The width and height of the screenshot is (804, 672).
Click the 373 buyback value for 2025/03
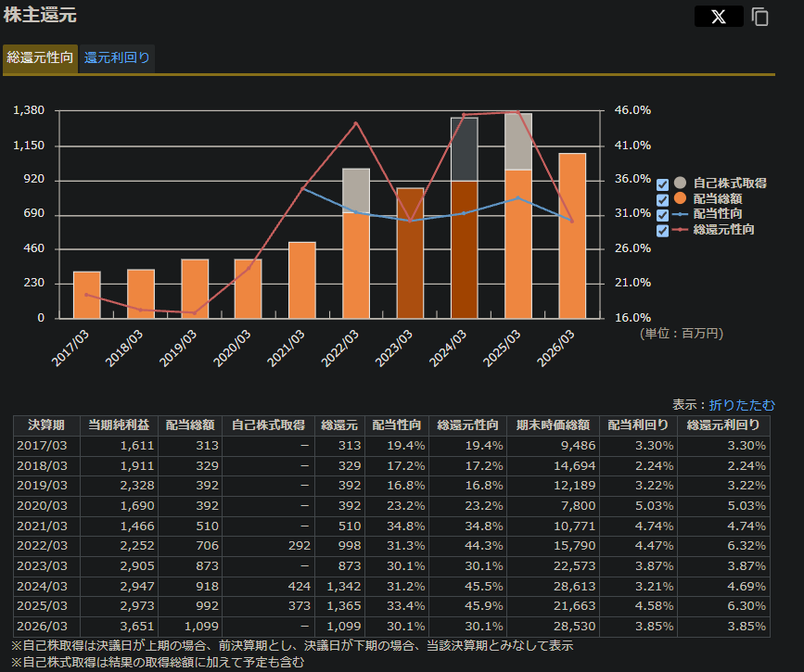click(300, 606)
